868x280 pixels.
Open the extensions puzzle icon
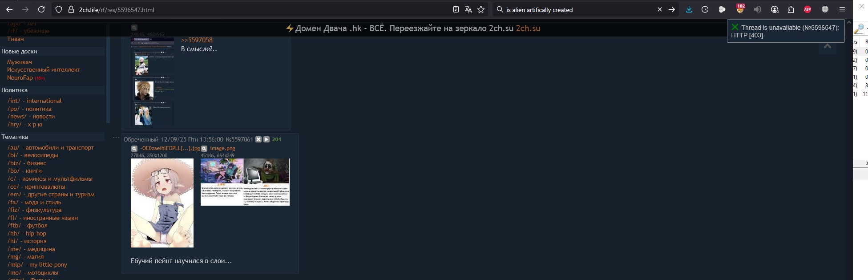click(791, 9)
